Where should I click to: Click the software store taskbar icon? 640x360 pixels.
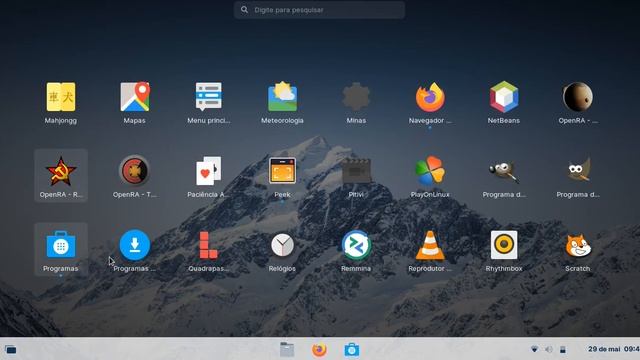(352, 350)
